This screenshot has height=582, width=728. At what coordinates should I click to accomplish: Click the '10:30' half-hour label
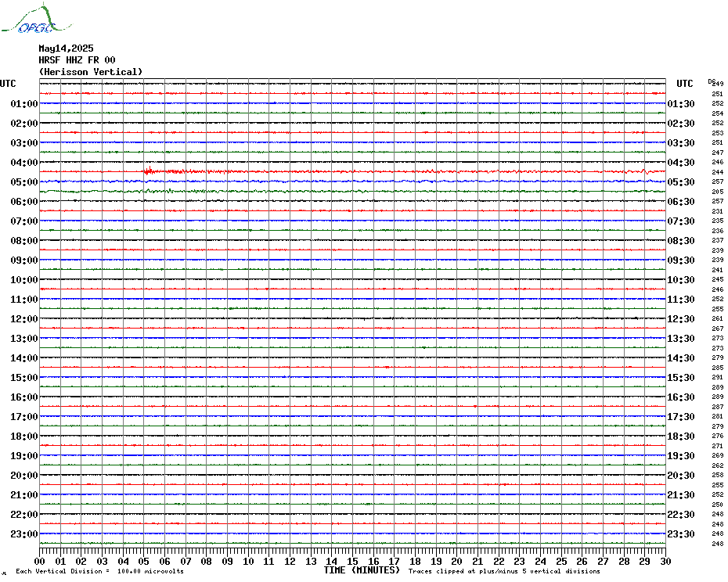[681, 280]
